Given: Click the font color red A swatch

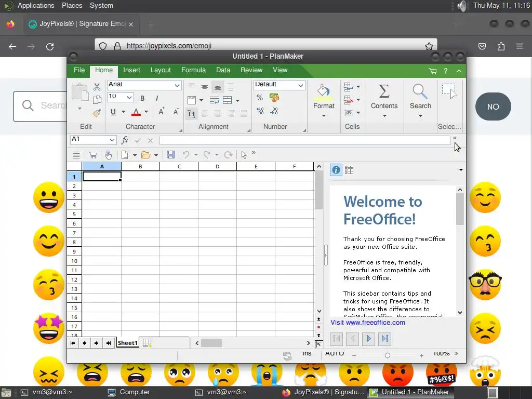Looking at the screenshot, I should (x=136, y=112).
